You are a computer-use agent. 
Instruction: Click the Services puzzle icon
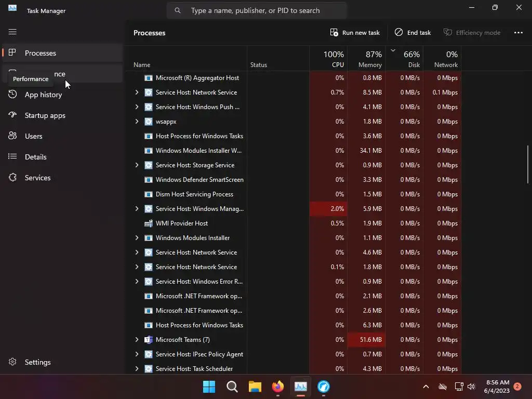pos(12,178)
